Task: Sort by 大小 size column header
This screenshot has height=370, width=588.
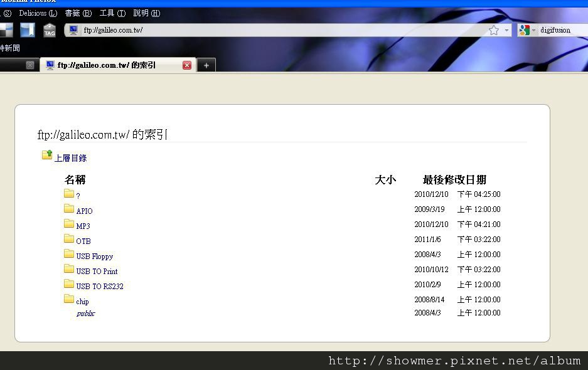Action: coord(385,179)
